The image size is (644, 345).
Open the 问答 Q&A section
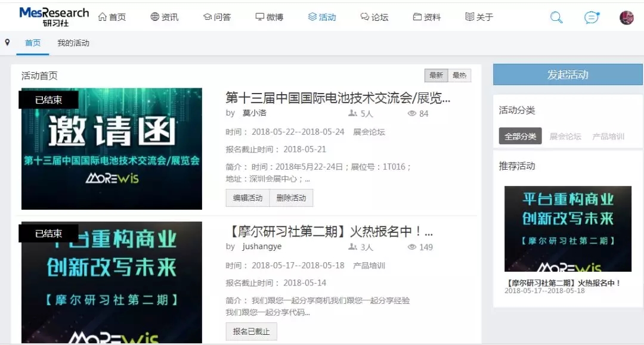217,17
